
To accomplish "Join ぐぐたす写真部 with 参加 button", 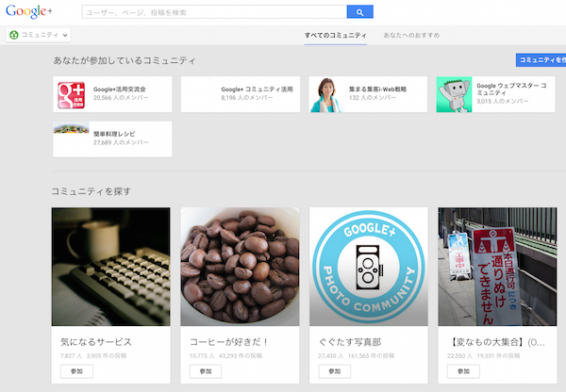I will coord(335,371).
